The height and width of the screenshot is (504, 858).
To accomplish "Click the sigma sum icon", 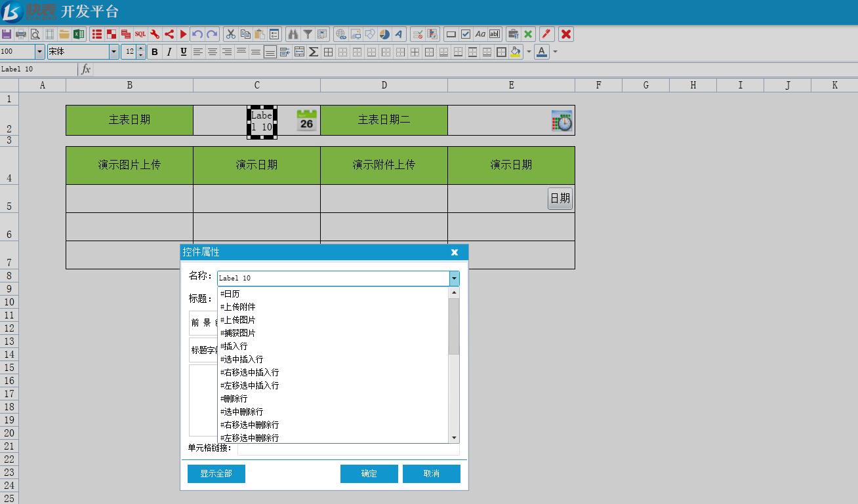I will coord(314,52).
